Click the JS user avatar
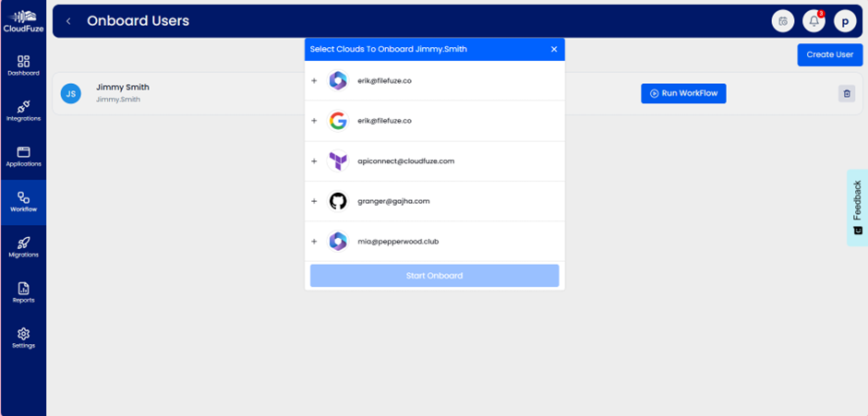 click(x=71, y=93)
